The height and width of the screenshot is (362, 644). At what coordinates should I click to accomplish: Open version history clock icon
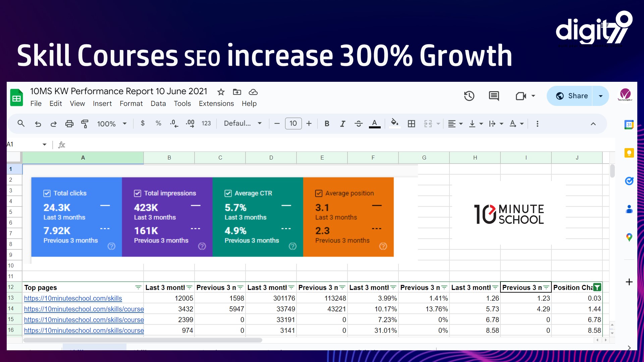469,96
